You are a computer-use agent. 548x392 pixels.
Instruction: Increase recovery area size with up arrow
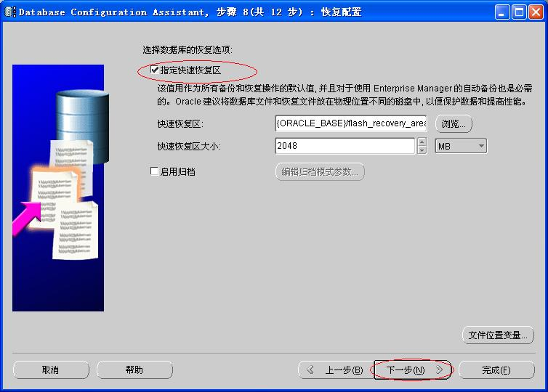[x=422, y=142]
